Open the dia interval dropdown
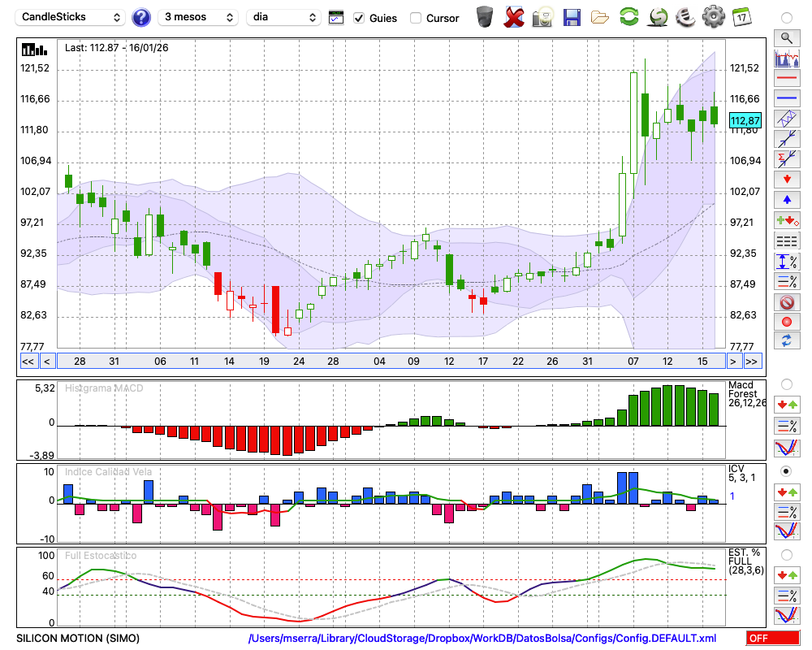The image size is (812, 650). [x=285, y=17]
